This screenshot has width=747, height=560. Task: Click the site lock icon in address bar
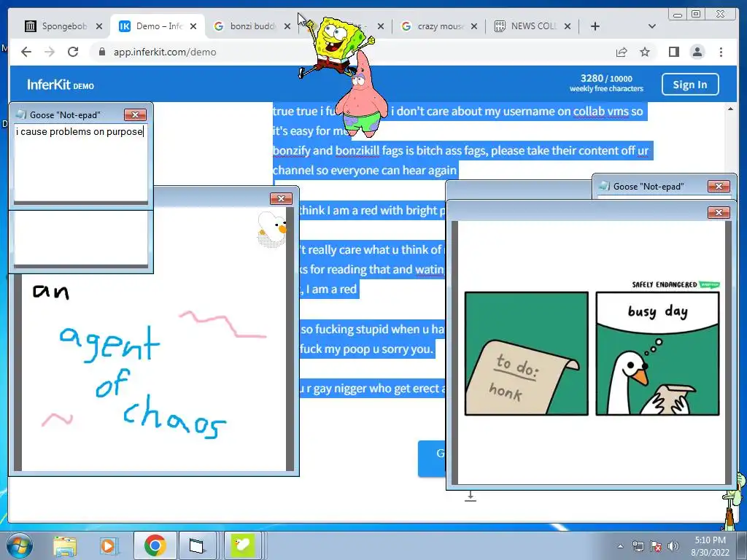pos(101,52)
